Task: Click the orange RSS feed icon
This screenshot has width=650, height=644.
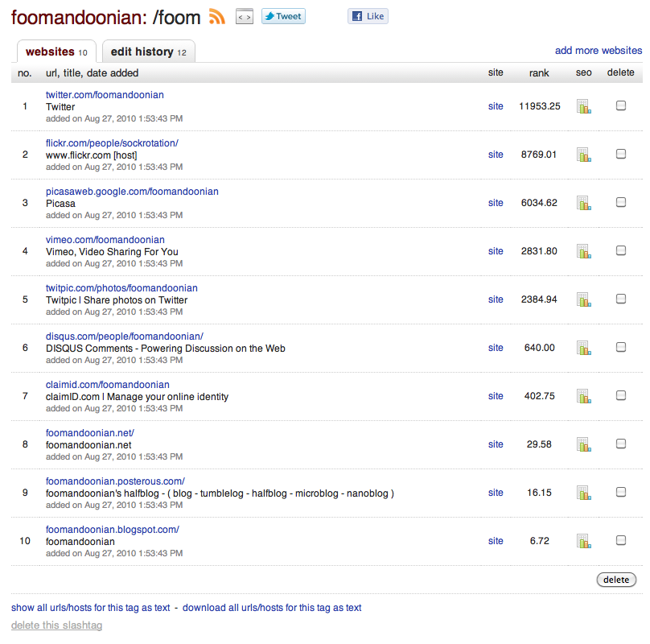Action: (x=217, y=16)
